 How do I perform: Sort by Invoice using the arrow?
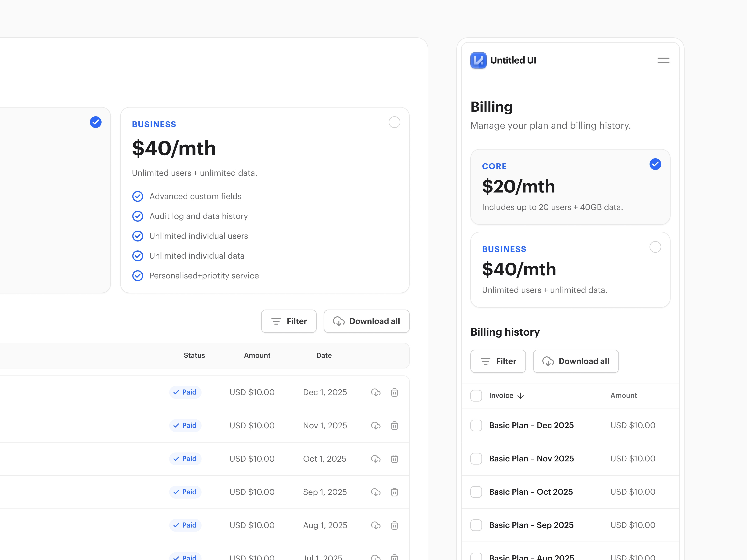pyautogui.click(x=520, y=396)
